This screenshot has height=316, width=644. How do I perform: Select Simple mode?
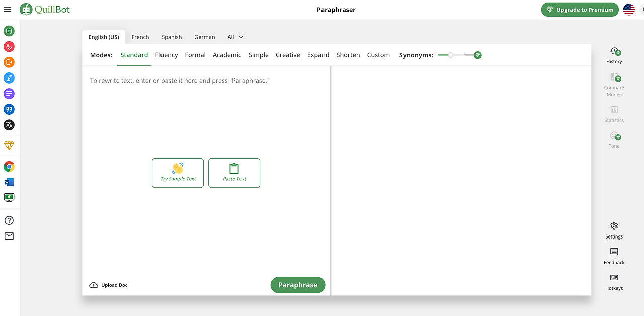[x=259, y=55]
